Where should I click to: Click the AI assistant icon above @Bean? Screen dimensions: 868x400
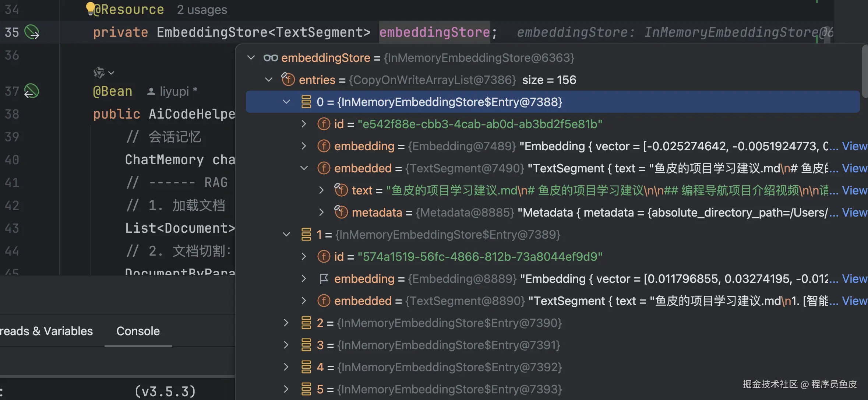[x=99, y=73]
